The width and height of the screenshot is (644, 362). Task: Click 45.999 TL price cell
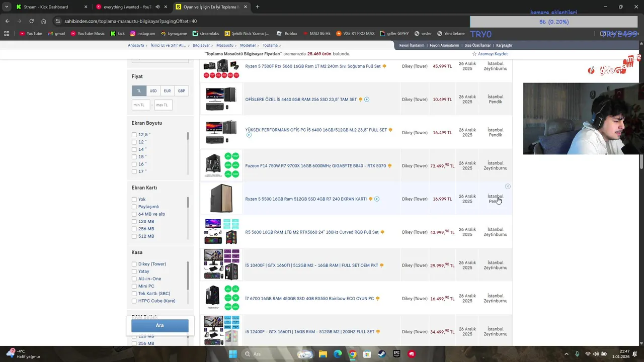point(443,66)
